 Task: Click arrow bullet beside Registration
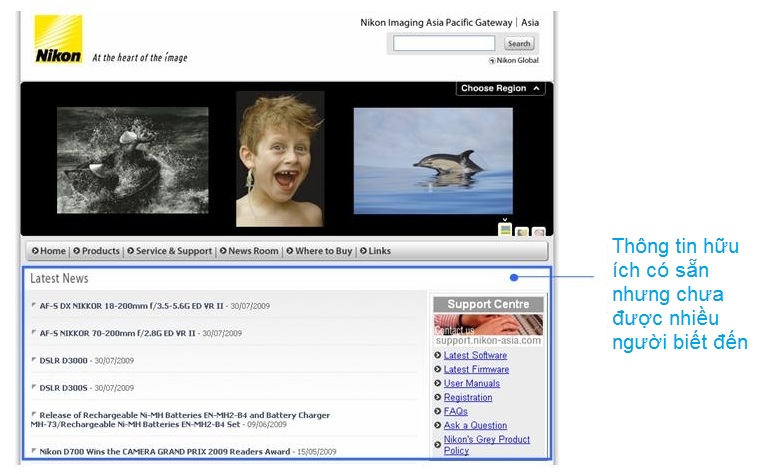[x=438, y=397]
